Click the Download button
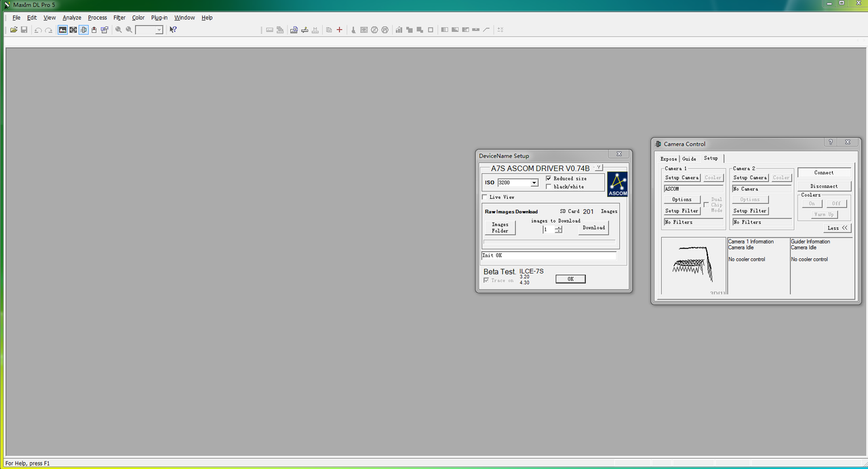The height and width of the screenshot is (469, 868). tap(593, 227)
